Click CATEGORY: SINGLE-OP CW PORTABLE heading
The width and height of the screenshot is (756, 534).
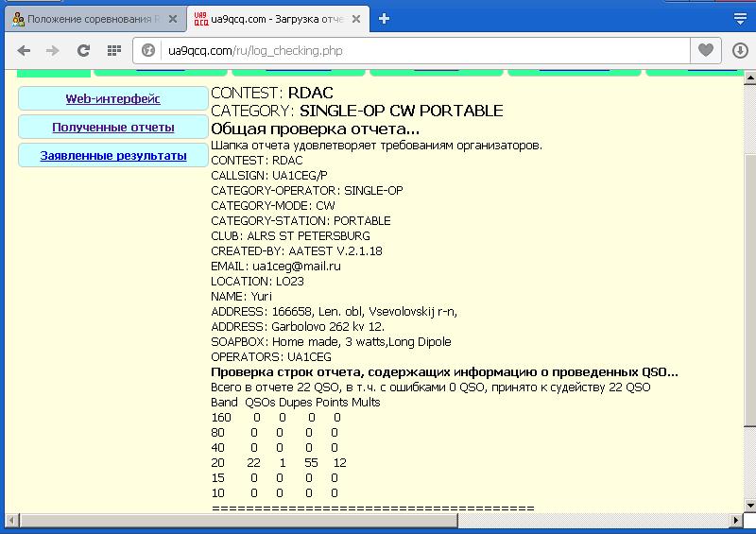[357, 111]
